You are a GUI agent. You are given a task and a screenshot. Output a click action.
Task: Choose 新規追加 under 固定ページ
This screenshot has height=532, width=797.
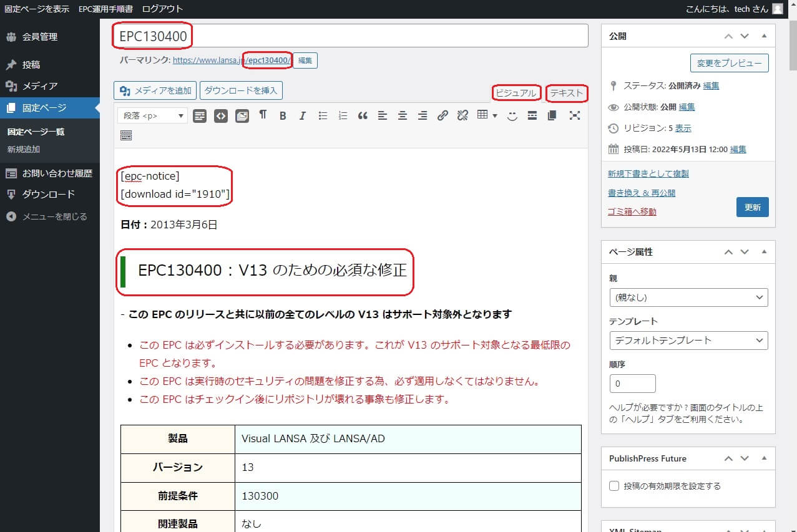23,150
